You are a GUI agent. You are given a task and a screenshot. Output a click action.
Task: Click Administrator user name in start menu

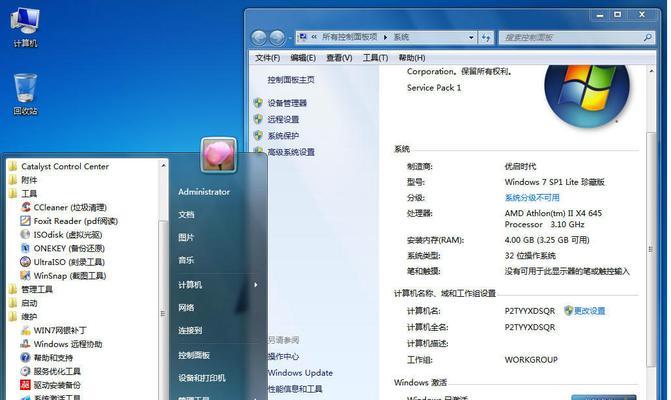tap(204, 192)
